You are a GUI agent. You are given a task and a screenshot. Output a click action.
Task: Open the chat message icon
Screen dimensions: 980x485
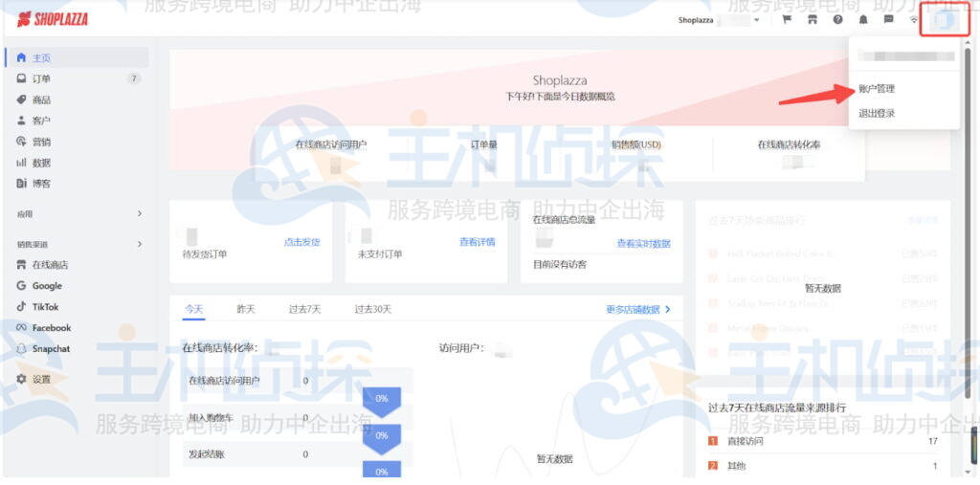[888, 19]
